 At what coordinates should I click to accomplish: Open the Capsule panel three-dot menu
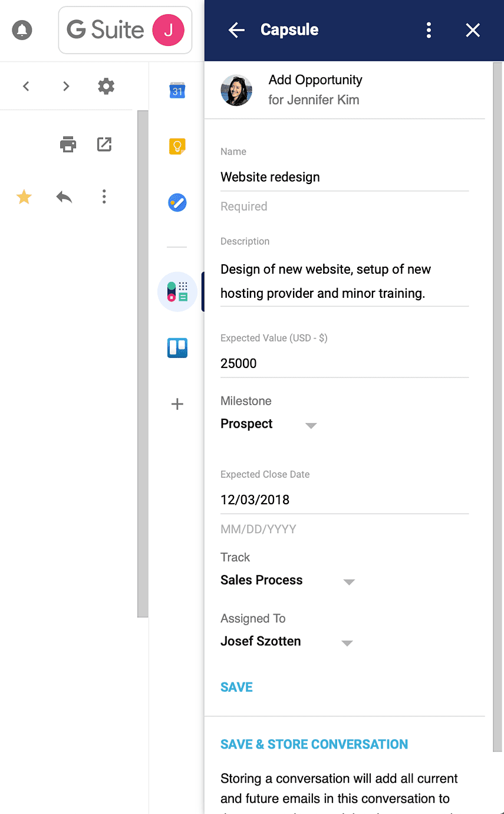(429, 30)
